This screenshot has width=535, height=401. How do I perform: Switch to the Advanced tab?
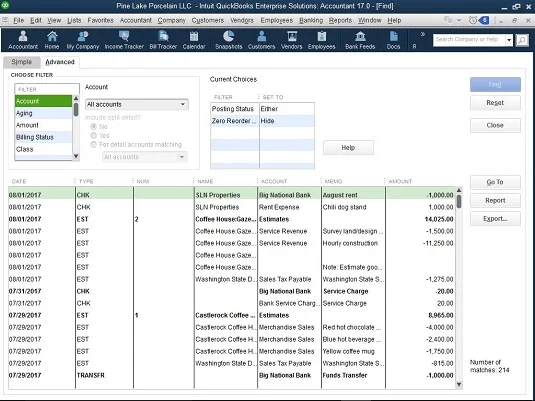60,62
